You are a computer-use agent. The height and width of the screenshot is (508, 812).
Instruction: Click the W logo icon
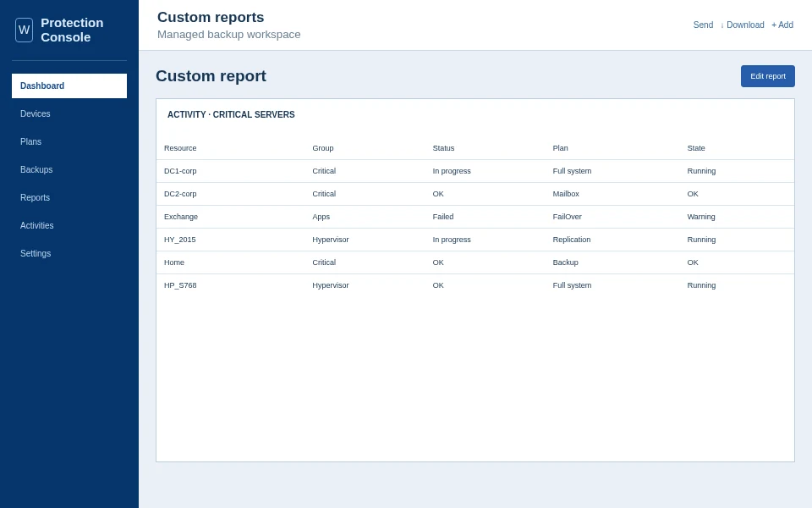[x=24, y=30]
